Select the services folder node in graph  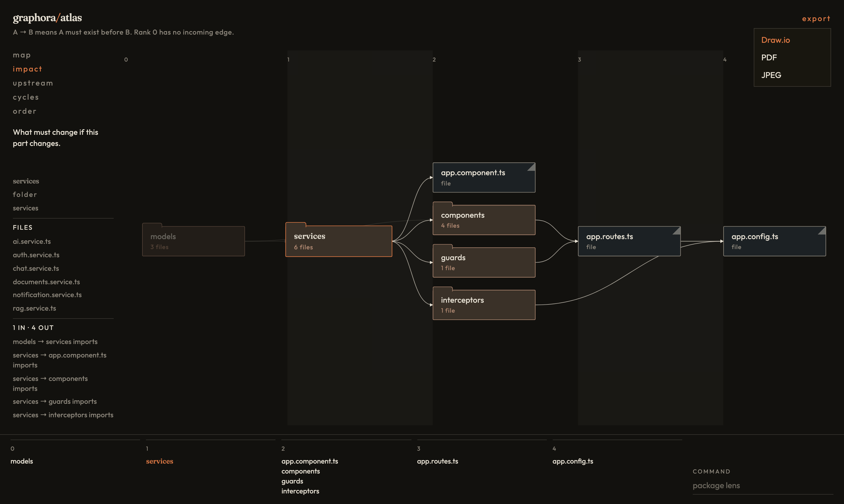pos(338,241)
